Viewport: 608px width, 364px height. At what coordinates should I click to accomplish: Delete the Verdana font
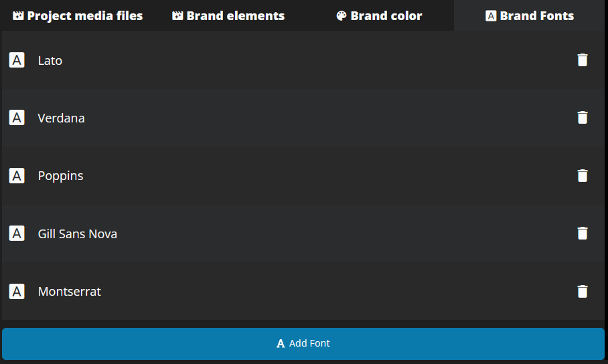(583, 118)
